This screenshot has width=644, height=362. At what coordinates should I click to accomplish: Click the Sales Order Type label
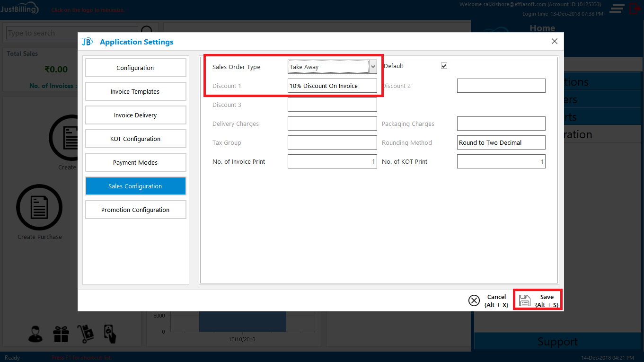[236, 67]
